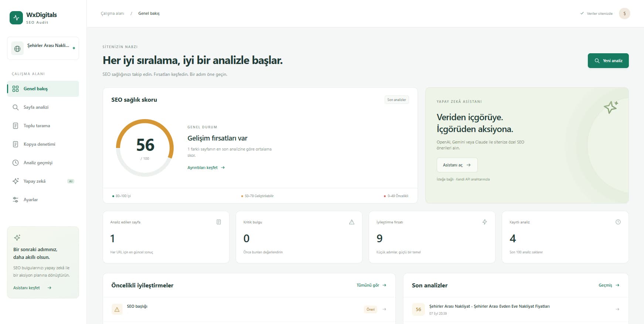Click the clock icon on Kayıtlı analiz card
The image size is (644, 324).
pos(618,222)
